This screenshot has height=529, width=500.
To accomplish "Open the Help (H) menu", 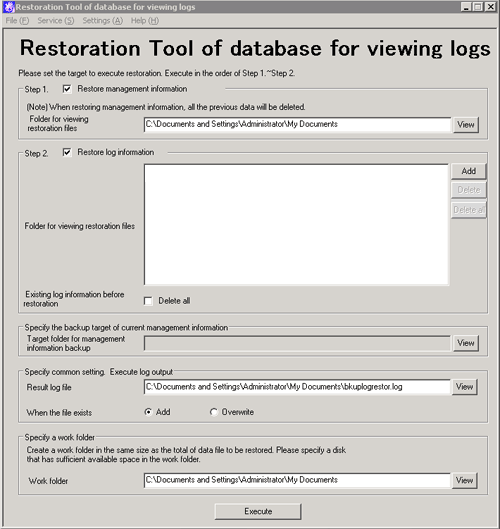I will pyautogui.click(x=144, y=21).
